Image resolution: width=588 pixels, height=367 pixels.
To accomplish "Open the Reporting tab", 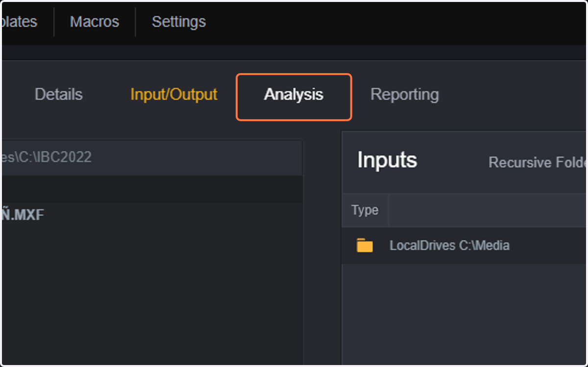I will pos(404,95).
